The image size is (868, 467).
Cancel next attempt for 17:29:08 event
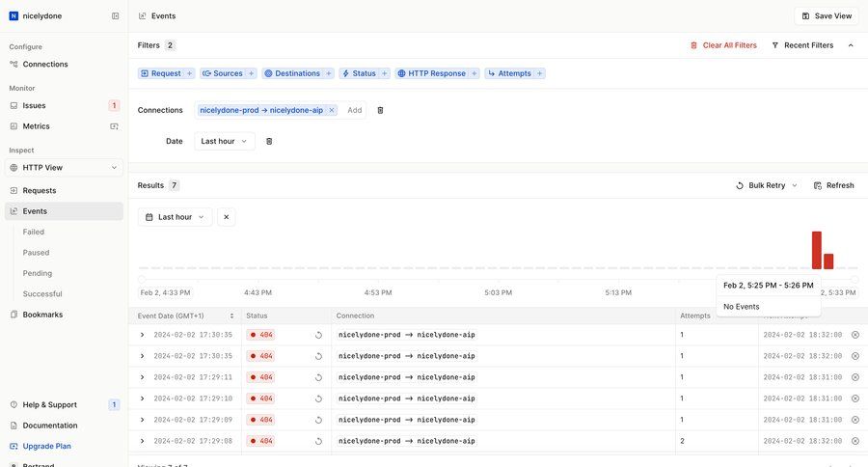click(x=855, y=441)
